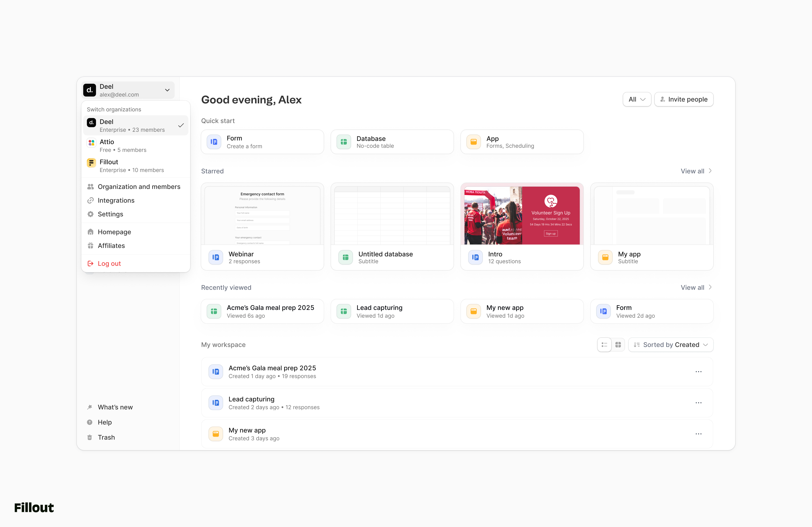Click the Trash text in sidebar
The height and width of the screenshot is (527, 812).
click(107, 437)
